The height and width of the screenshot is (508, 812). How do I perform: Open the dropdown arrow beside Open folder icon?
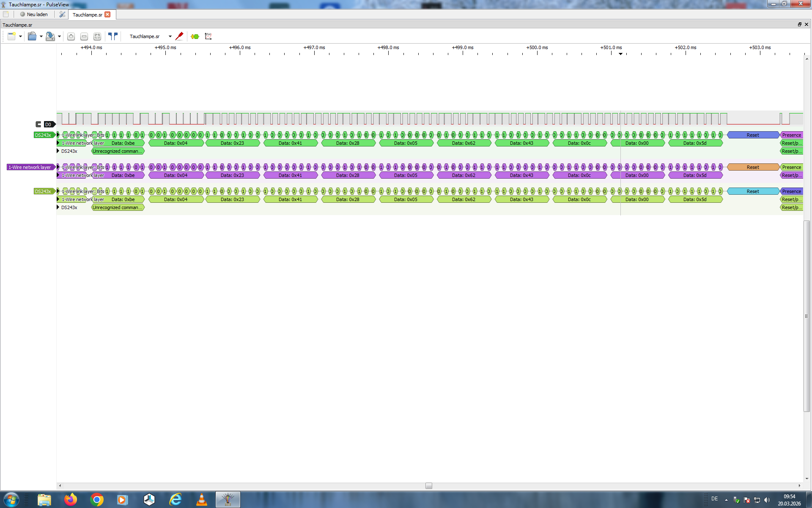41,36
